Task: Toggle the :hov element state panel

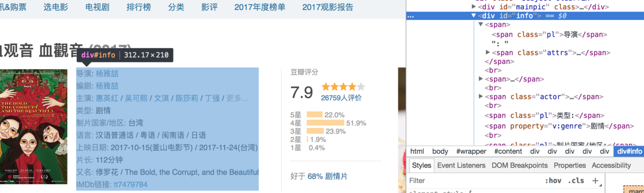Action: 553,181
